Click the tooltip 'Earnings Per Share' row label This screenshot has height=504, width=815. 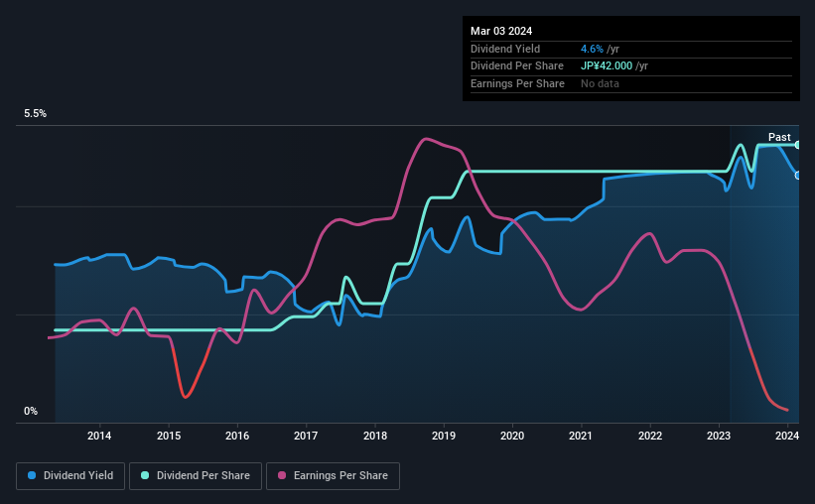click(x=517, y=83)
